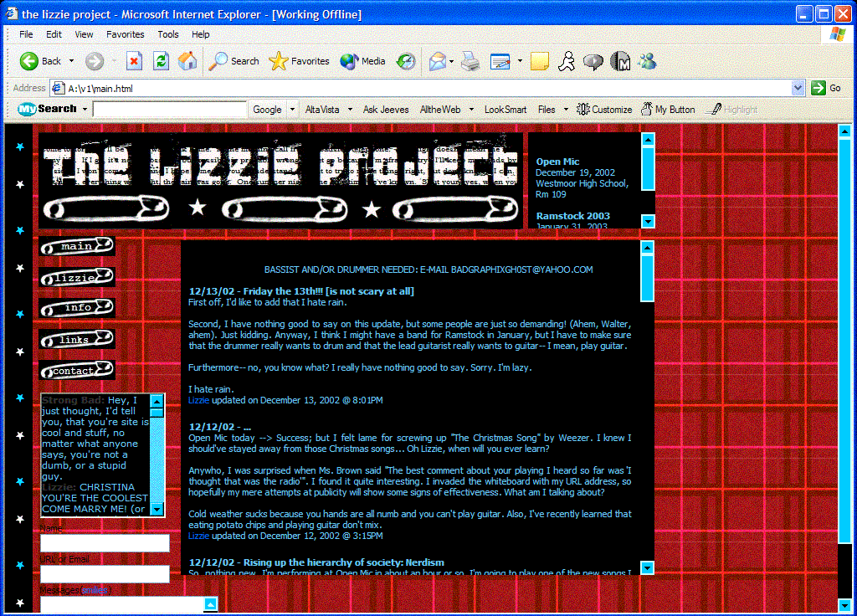Screen dimensions: 857x616
Task: Open the Mail envelope button
Action: 437,61
